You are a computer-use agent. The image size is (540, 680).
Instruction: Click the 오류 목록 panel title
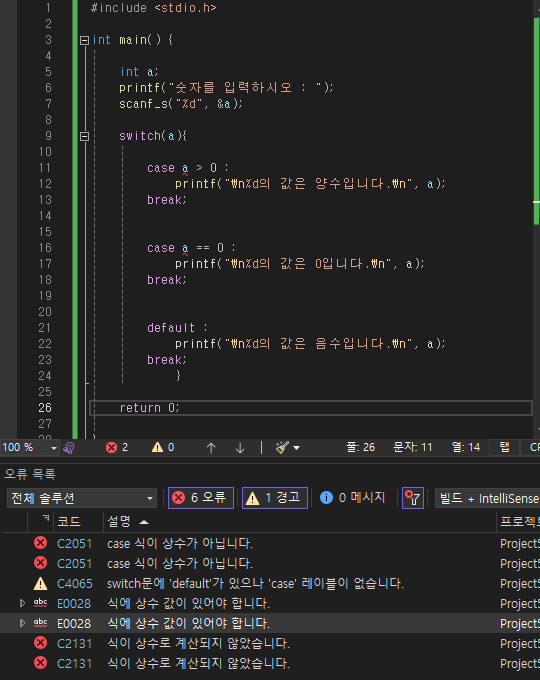(x=30, y=474)
